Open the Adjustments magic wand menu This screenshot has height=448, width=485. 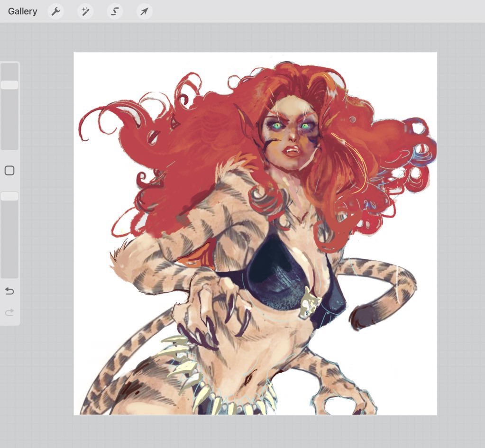85,11
